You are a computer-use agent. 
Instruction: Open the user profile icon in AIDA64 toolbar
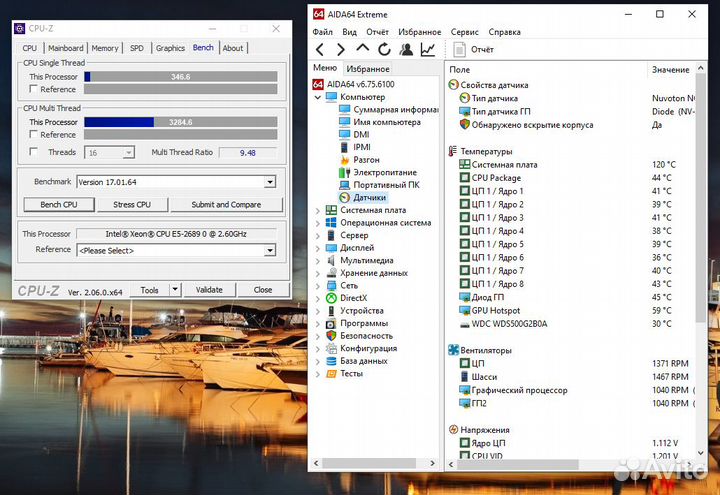(x=406, y=49)
